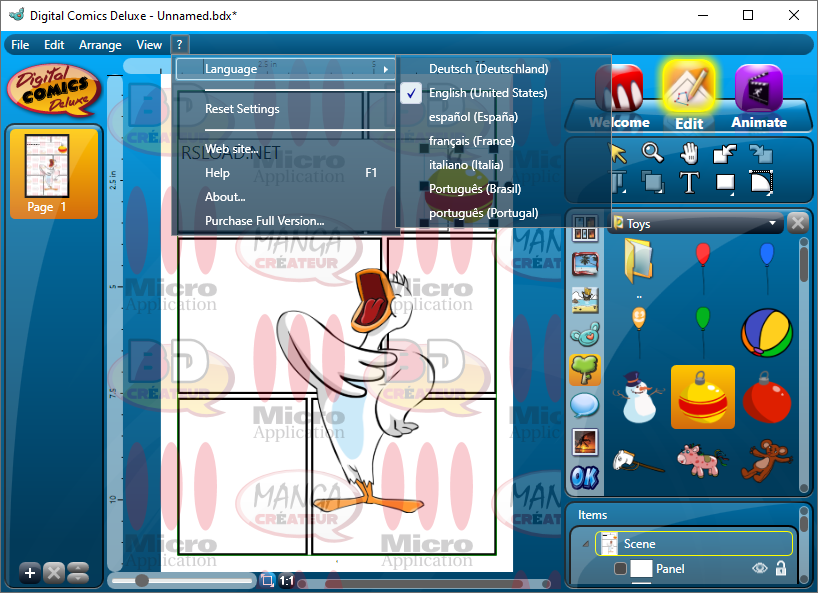Switch to the Welcome tab
Screen dimensions: 818x593
619,98
